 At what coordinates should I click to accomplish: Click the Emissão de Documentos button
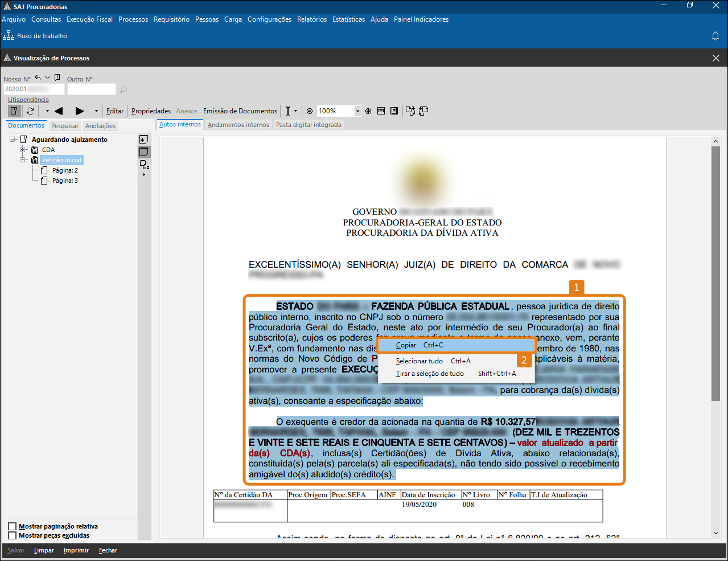[x=240, y=111]
